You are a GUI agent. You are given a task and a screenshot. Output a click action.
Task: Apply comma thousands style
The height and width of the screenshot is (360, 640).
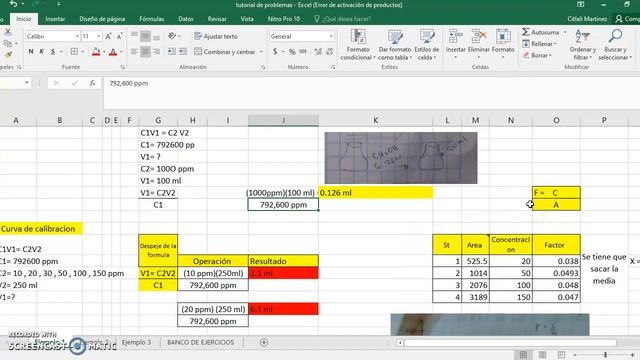point(303,52)
